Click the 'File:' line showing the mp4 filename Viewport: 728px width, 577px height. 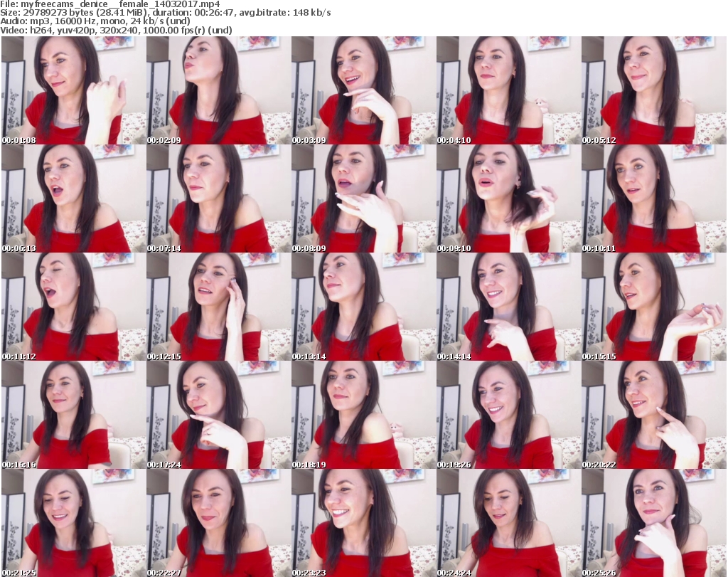click(x=110, y=4)
